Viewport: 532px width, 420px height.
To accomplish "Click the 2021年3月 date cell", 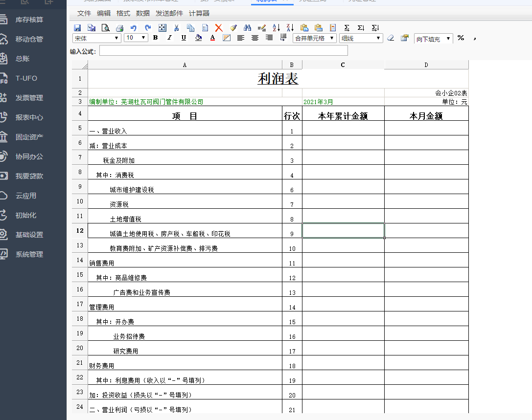I will point(343,102).
